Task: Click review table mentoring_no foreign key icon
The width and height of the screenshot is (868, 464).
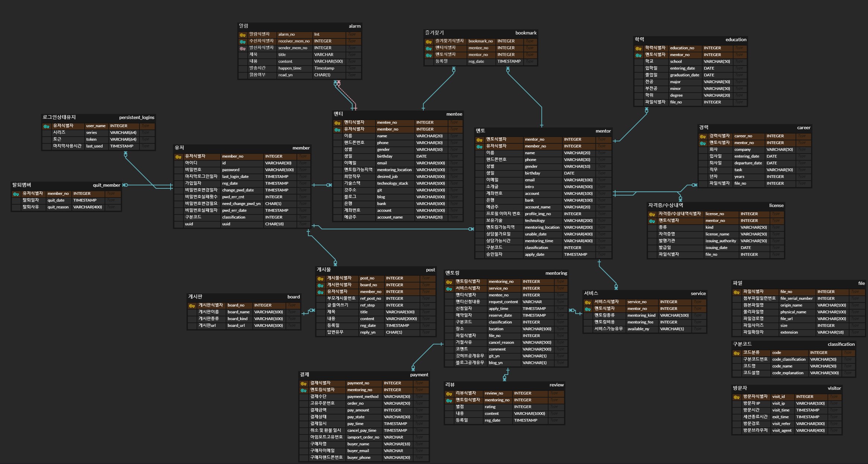Action: click(449, 400)
